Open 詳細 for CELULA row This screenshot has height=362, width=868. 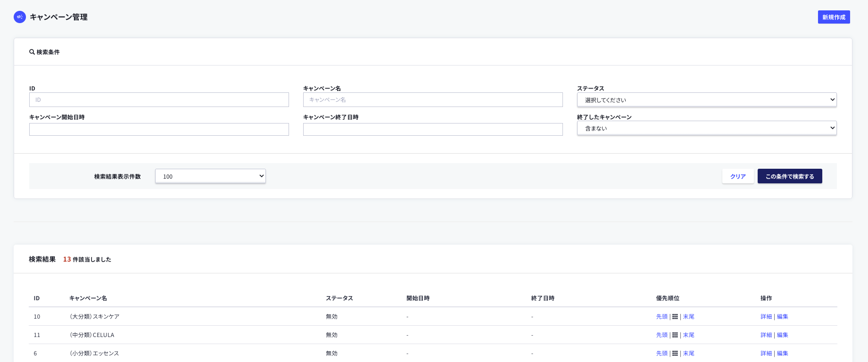766,335
